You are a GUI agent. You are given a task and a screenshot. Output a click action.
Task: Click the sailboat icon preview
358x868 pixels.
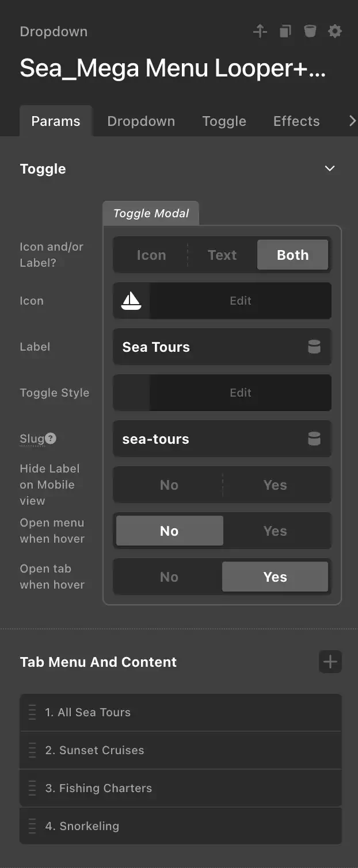click(x=131, y=301)
